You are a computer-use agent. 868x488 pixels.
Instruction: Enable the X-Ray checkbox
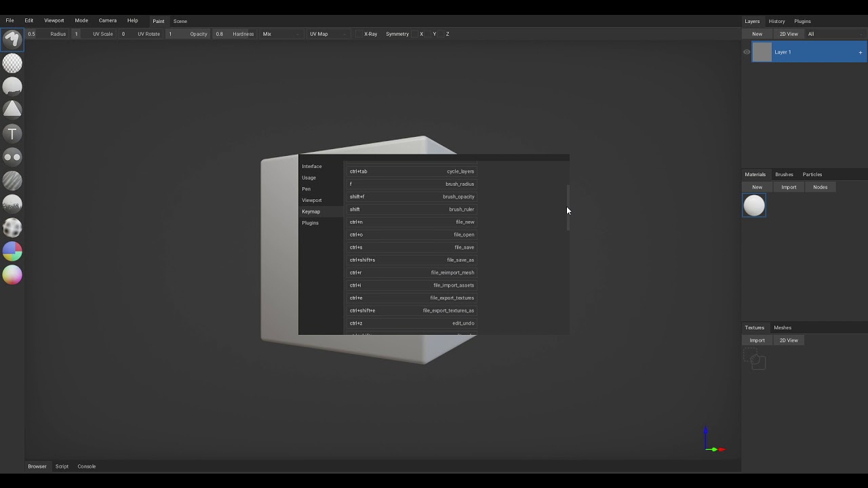point(359,34)
